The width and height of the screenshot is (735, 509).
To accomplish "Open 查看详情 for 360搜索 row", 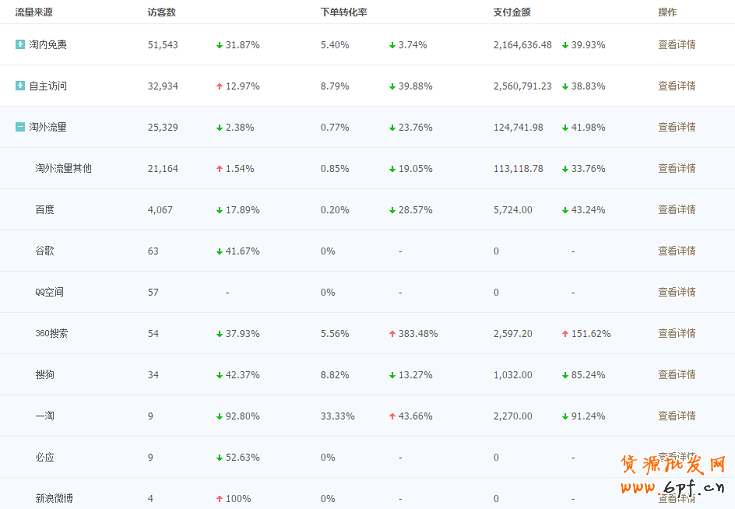I will click(676, 333).
